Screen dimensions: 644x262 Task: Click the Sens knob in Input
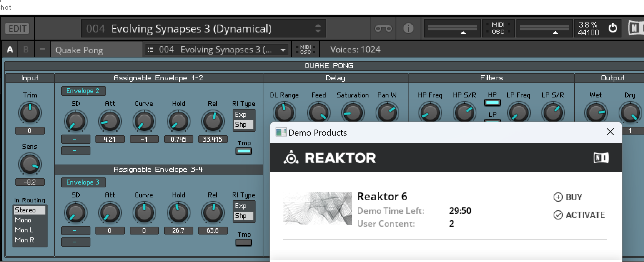30,164
